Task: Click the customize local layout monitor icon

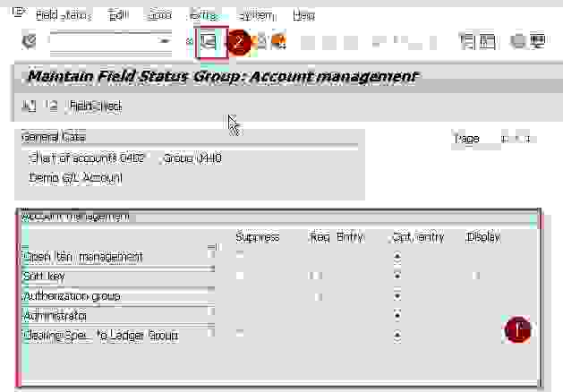Action: pos(538,42)
